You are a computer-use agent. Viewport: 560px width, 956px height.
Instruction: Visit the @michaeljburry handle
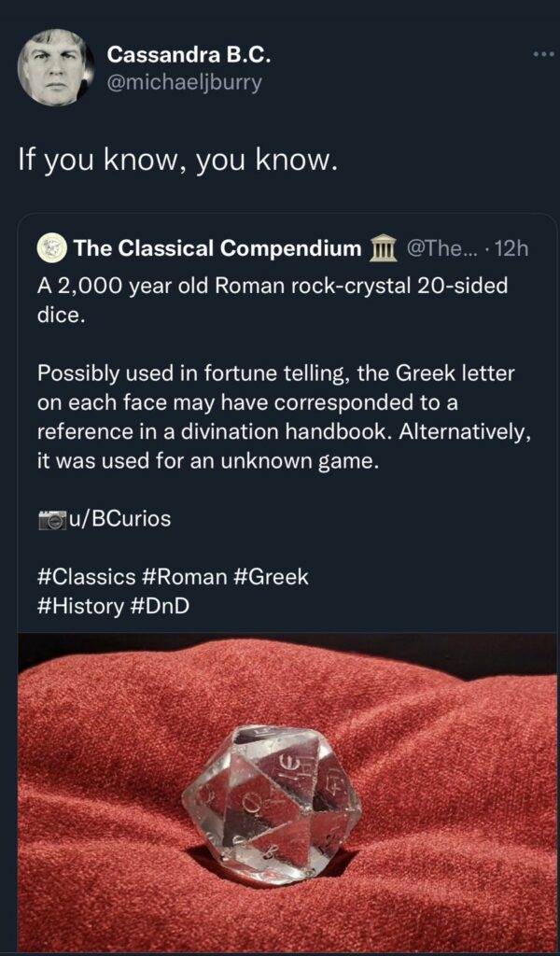pos(185,82)
